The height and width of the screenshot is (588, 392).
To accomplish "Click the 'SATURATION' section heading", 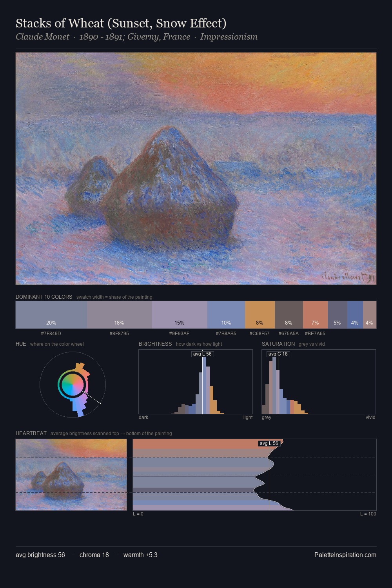I will pyautogui.click(x=278, y=344).
